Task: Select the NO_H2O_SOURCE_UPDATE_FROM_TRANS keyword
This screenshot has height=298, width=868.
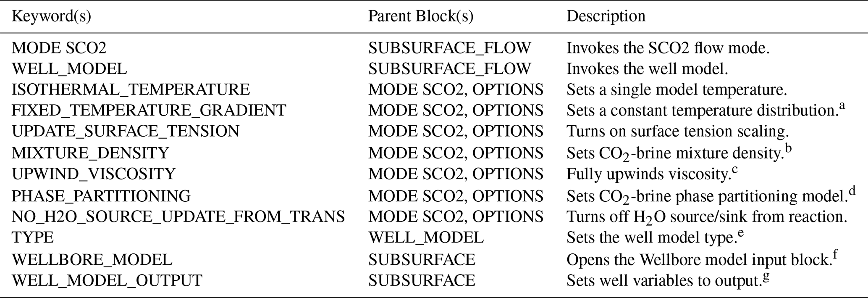Action: coord(178,217)
